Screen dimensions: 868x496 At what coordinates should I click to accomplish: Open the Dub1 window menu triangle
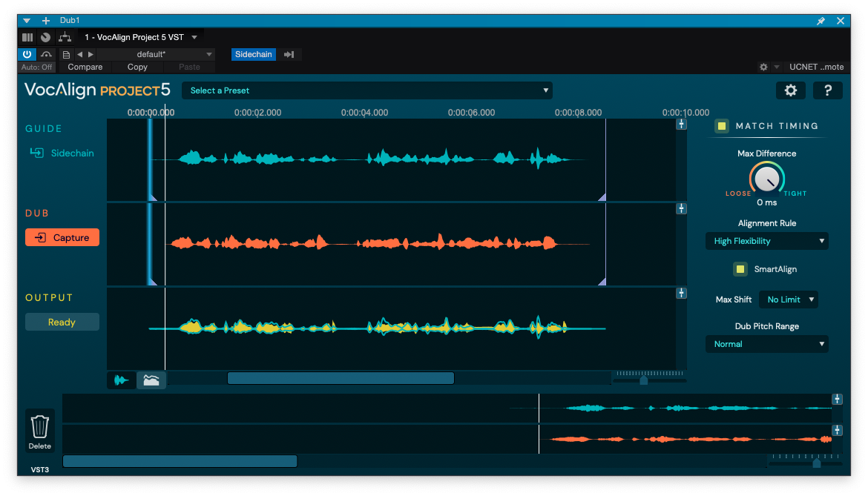pyautogui.click(x=27, y=21)
